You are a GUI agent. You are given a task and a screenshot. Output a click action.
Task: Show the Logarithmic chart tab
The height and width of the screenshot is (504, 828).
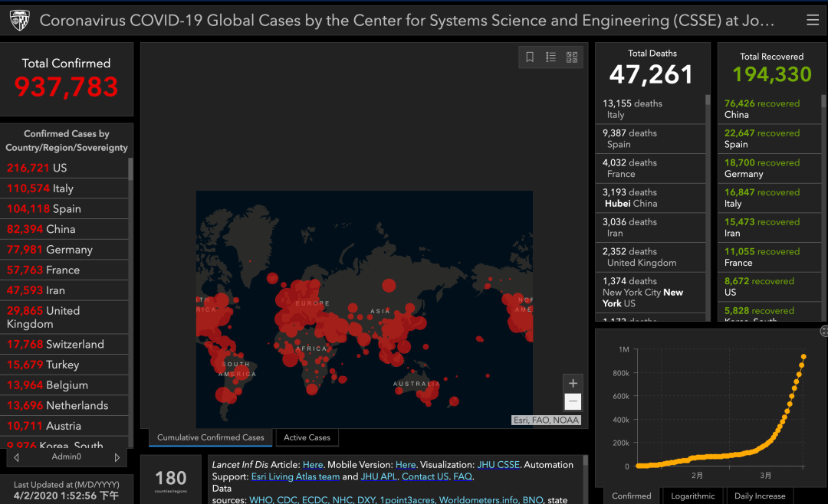tap(692, 496)
